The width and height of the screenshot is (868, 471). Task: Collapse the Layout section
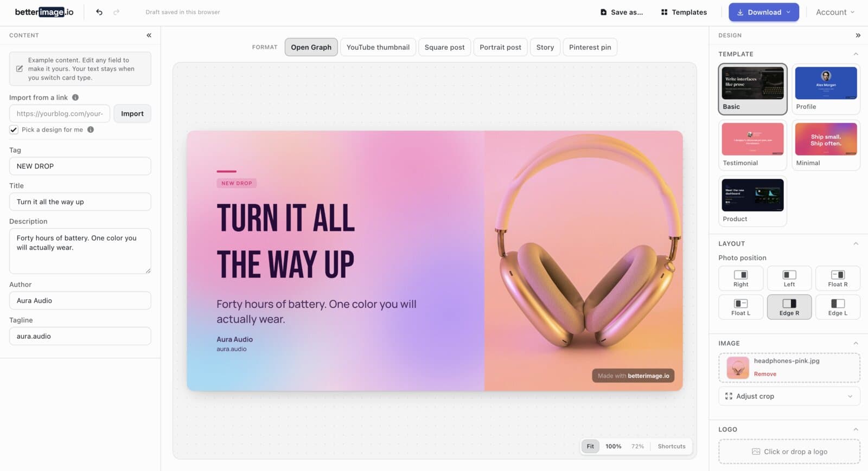tap(856, 244)
